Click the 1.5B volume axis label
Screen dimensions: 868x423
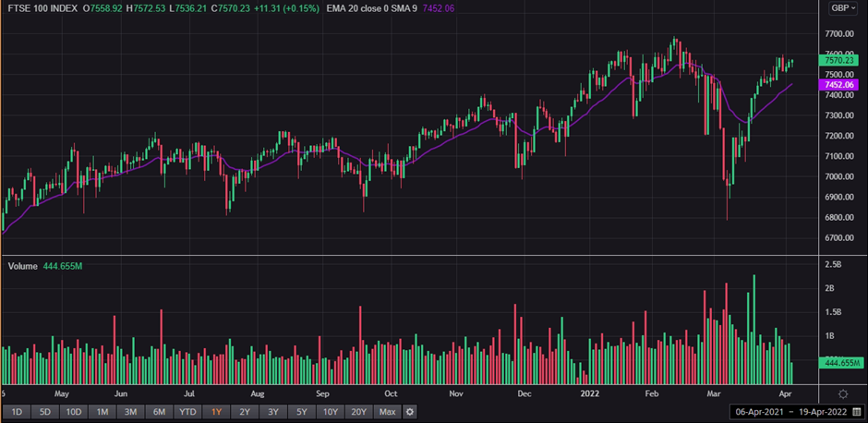[833, 312]
